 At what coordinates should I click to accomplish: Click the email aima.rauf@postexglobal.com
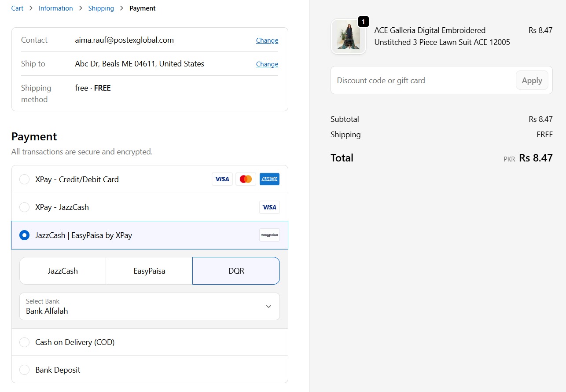click(125, 40)
